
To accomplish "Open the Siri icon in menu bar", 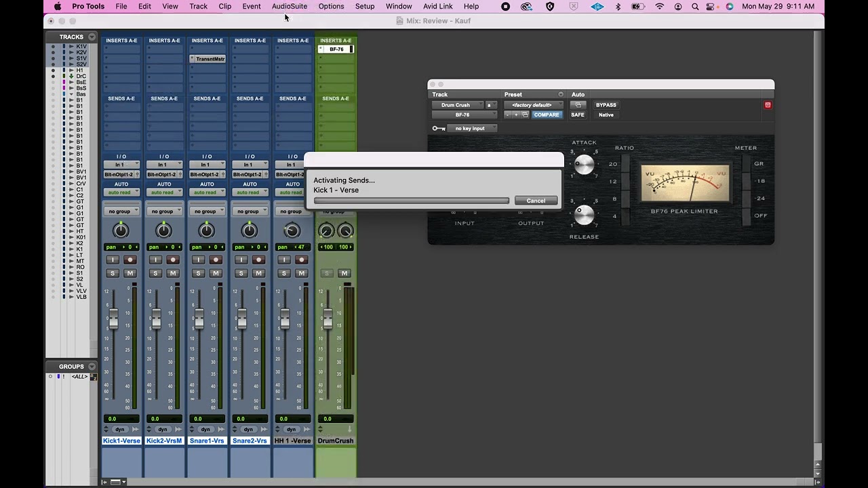I will coord(730,6).
